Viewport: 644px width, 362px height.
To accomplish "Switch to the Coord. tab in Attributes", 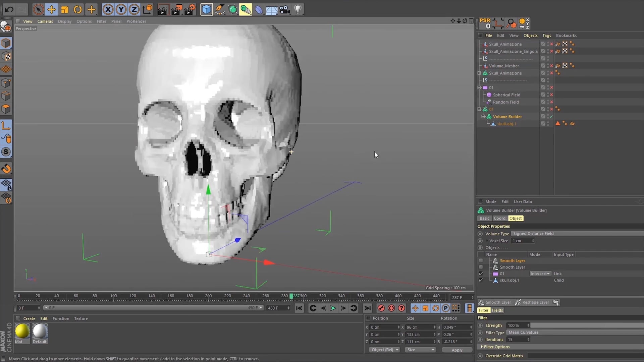I will (500, 218).
